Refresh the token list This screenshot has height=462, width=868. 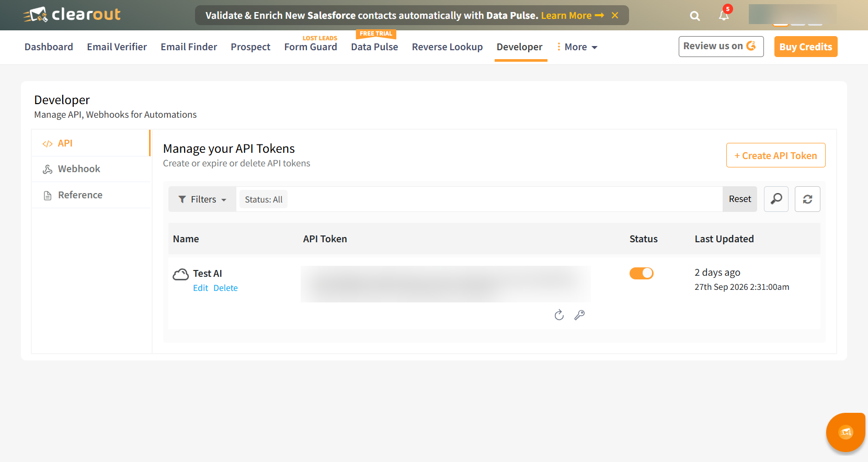point(807,199)
